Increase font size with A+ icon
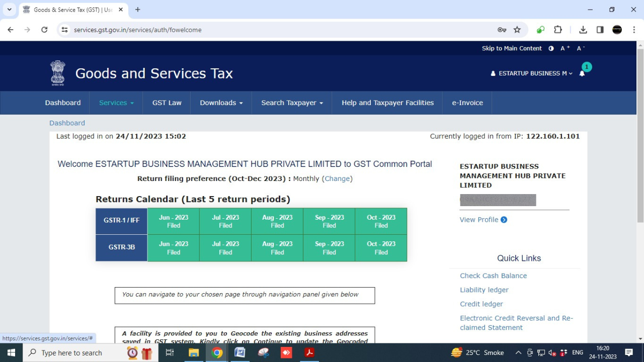This screenshot has width=644, height=362. tap(565, 48)
